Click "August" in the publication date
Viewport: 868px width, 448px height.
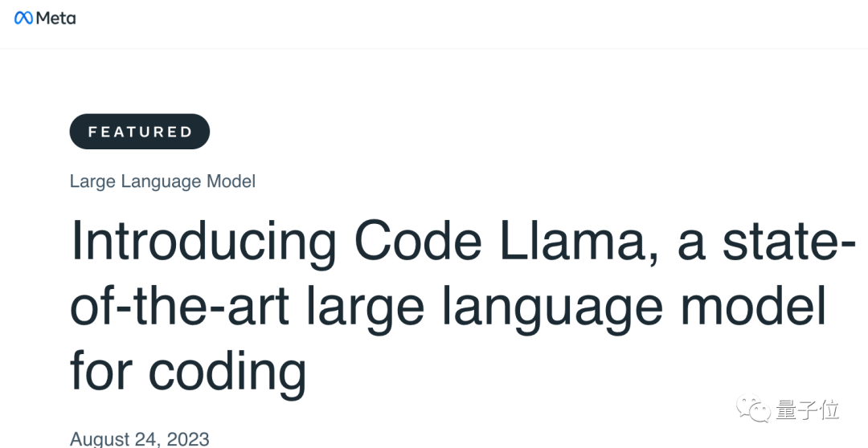point(100,438)
